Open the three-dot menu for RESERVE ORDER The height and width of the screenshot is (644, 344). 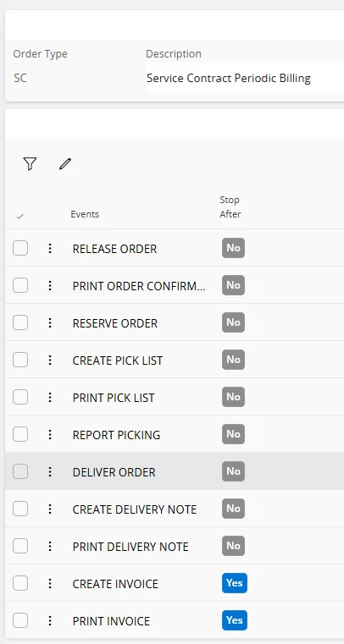50,322
